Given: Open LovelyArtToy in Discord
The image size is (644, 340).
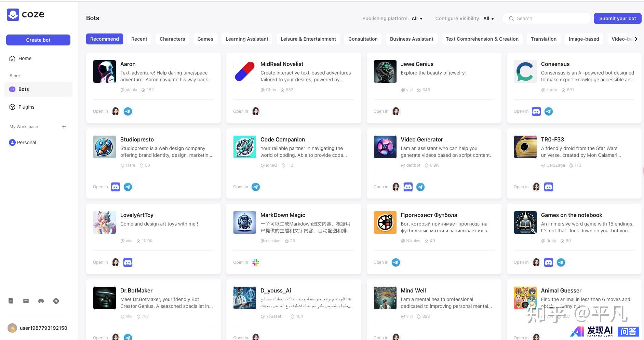Looking at the screenshot, I should [x=128, y=262].
